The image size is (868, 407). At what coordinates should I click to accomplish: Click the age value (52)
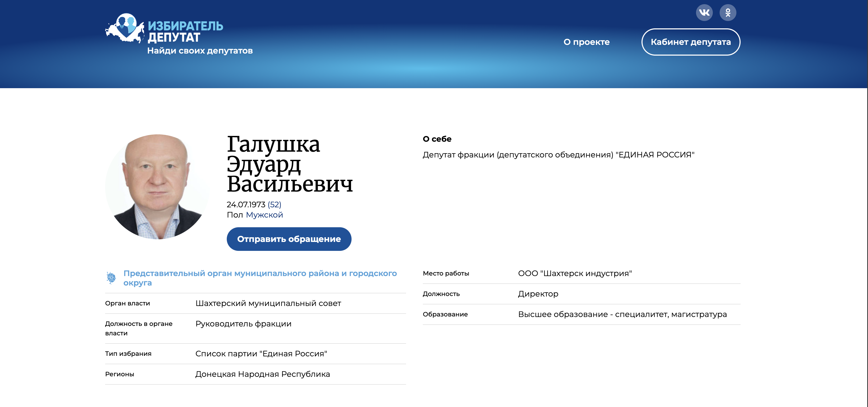(274, 205)
